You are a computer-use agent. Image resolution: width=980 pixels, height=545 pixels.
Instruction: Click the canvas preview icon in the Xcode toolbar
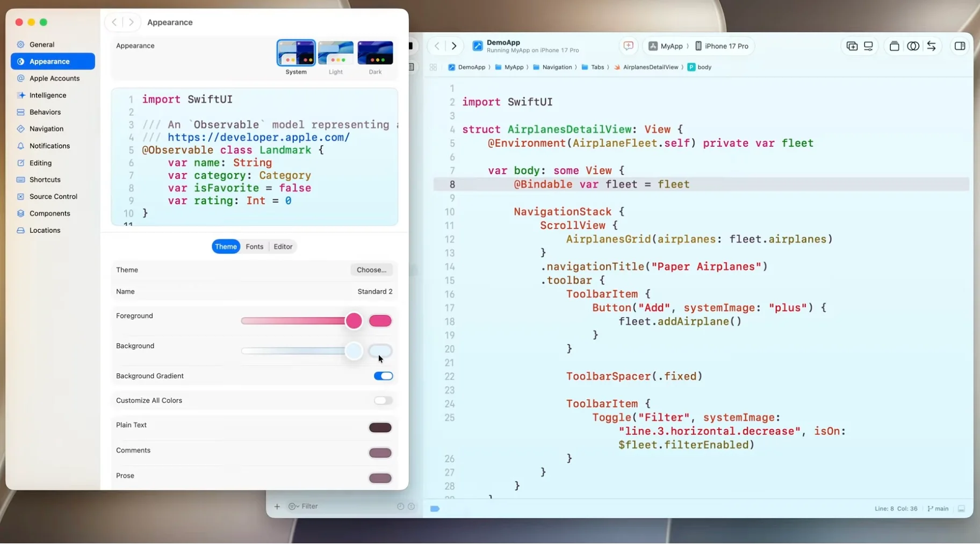868,46
